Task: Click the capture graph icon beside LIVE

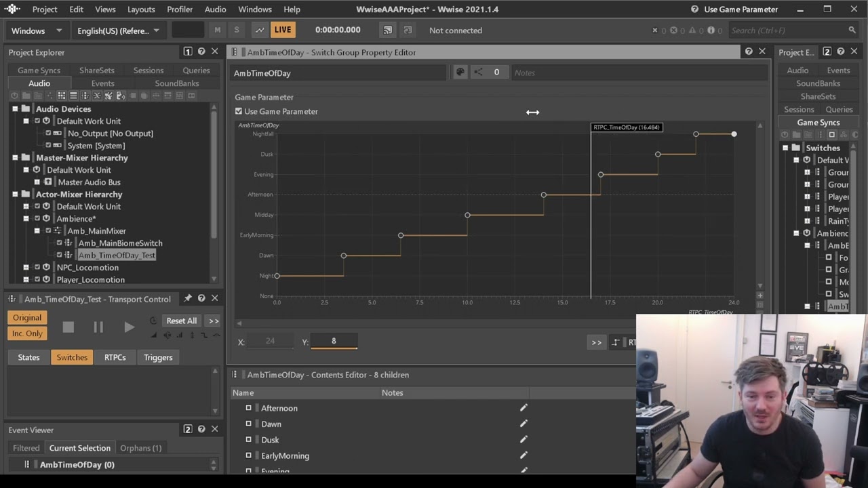Action: tap(260, 30)
